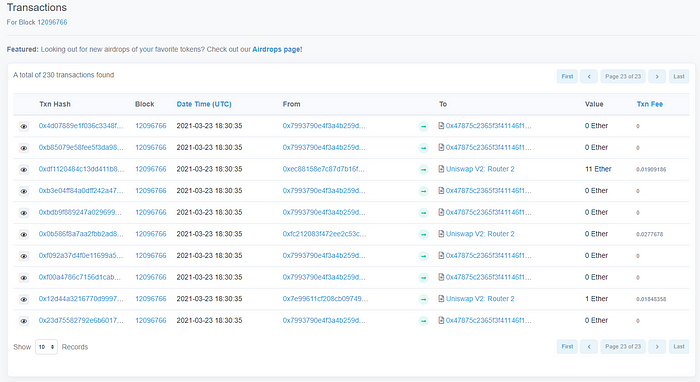Preview transaction 0xbdb9f889247a029699 with eye icon
The image size is (700, 382).
point(24,213)
